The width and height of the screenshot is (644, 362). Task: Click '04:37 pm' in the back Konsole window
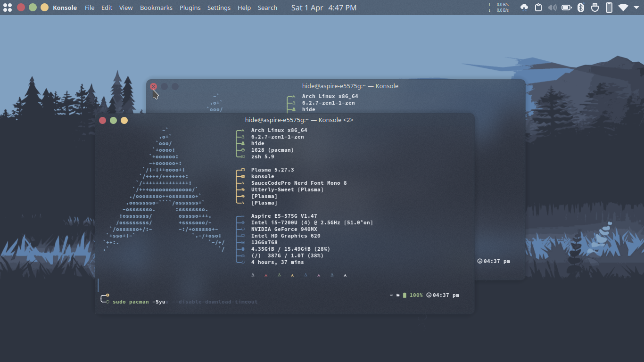tap(497, 261)
